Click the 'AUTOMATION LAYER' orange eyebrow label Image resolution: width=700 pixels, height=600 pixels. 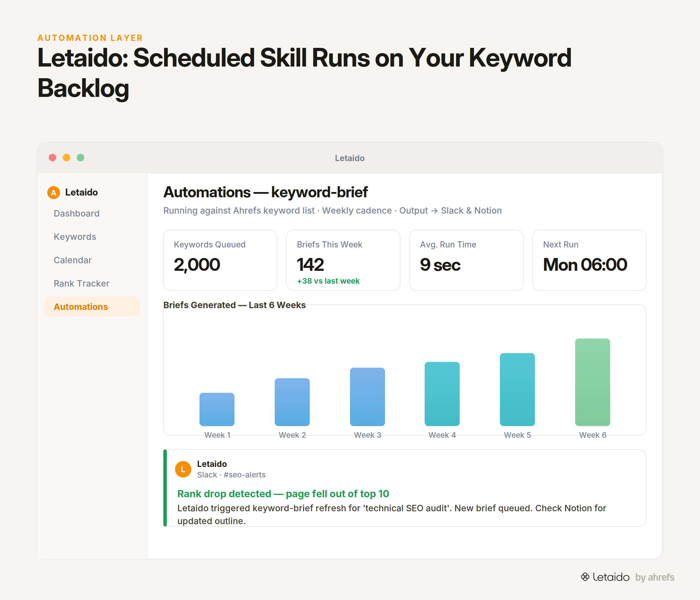pos(90,38)
